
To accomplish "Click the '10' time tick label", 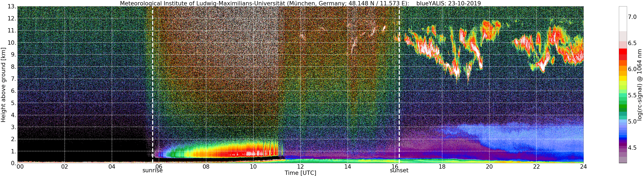I will 253,166.
